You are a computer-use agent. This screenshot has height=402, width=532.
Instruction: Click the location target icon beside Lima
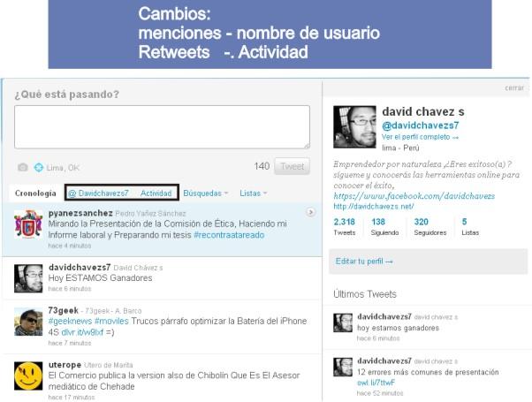(39, 167)
